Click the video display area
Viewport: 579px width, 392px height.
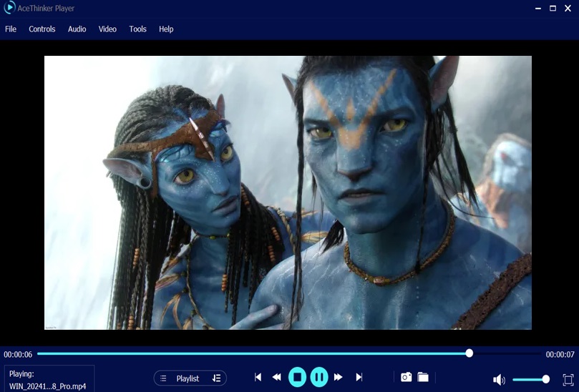(288, 192)
